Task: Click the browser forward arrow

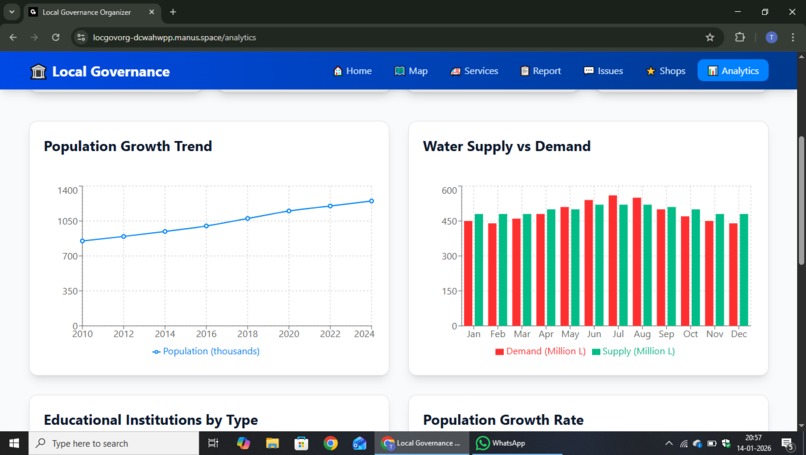Action: click(x=34, y=38)
